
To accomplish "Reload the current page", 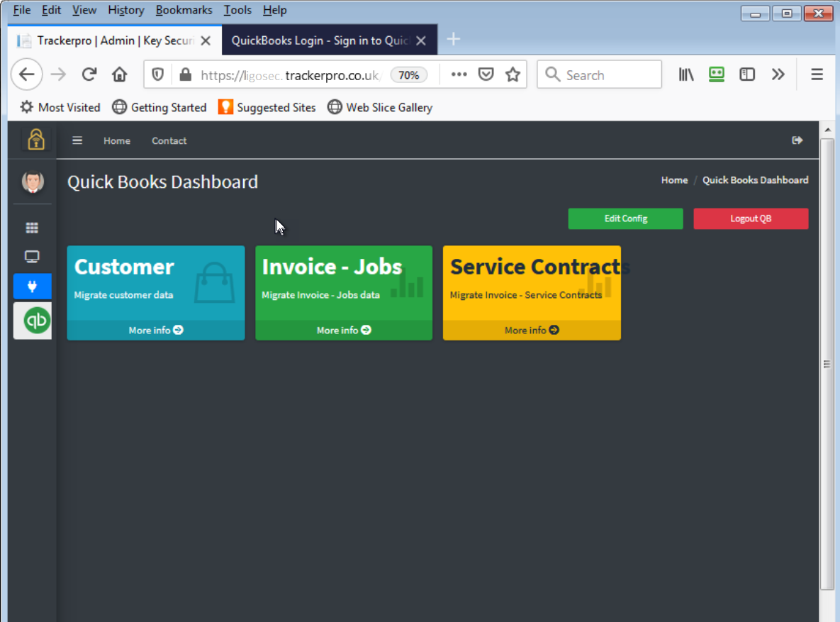I will pos(89,74).
